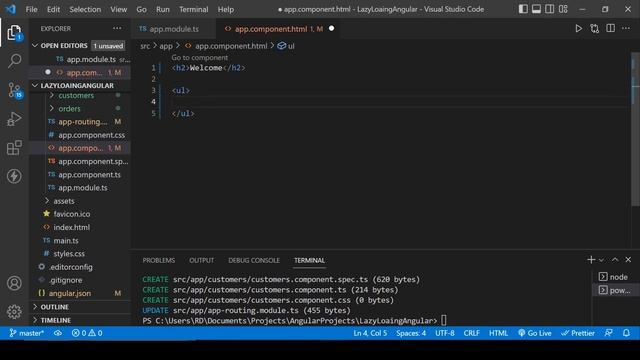Open angular.json in the file tree

(69, 293)
